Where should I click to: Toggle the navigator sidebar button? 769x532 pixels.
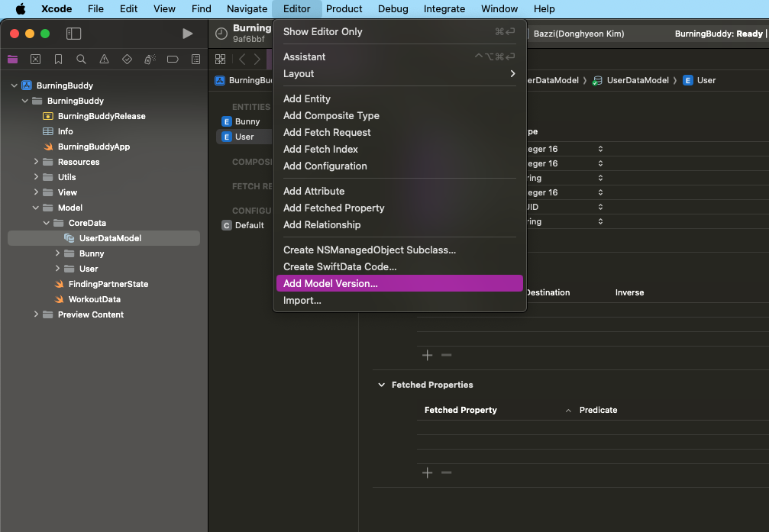(x=73, y=34)
